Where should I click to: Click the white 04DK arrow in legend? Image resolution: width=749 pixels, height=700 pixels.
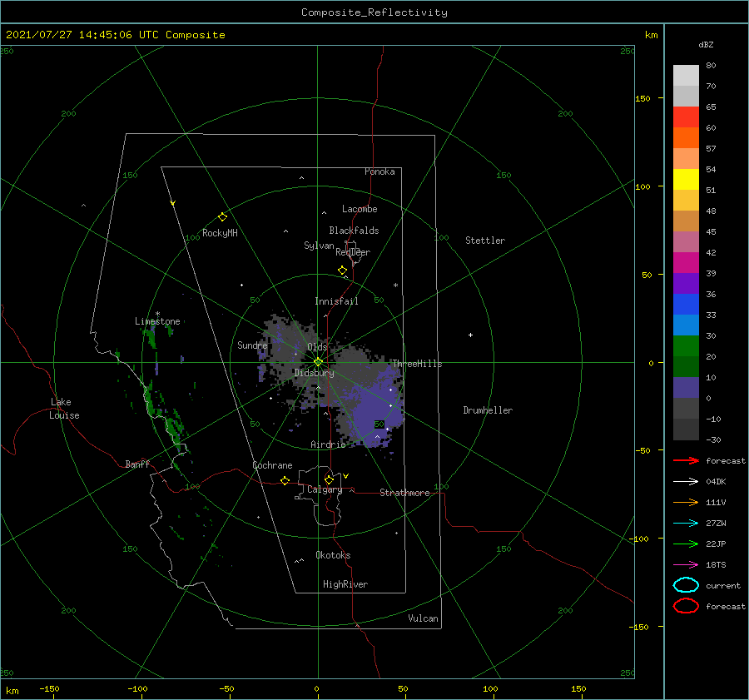click(686, 481)
